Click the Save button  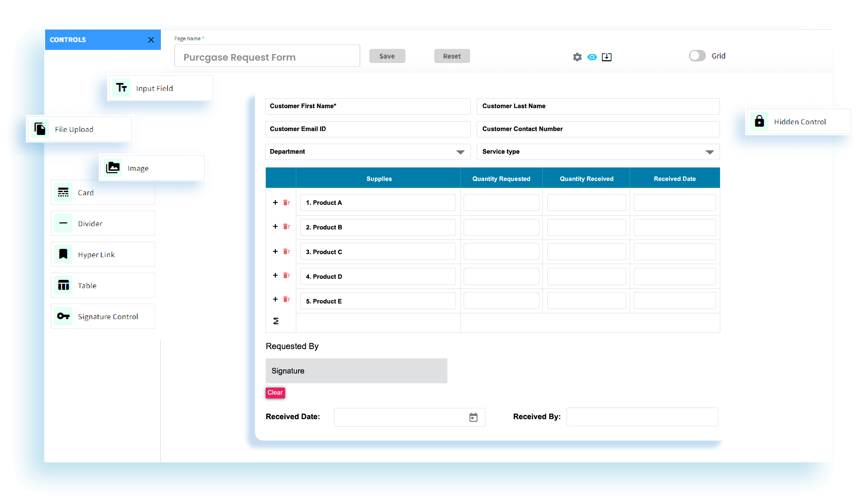point(387,56)
